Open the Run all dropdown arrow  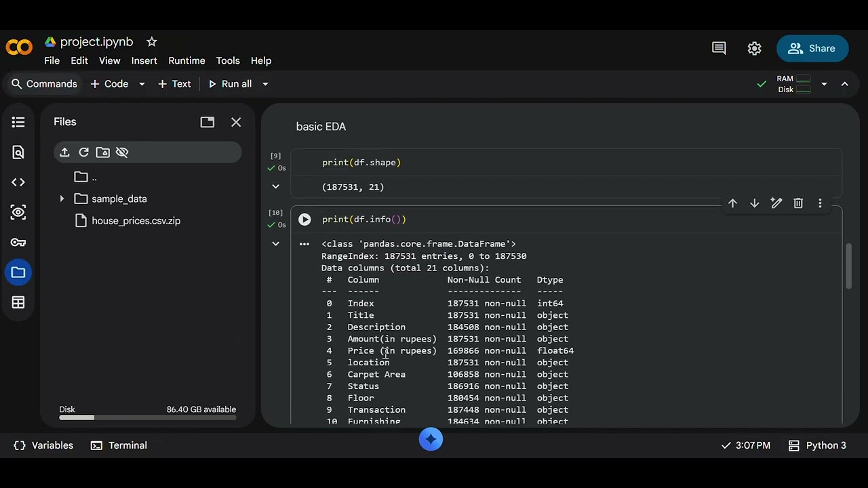(265, 84)
